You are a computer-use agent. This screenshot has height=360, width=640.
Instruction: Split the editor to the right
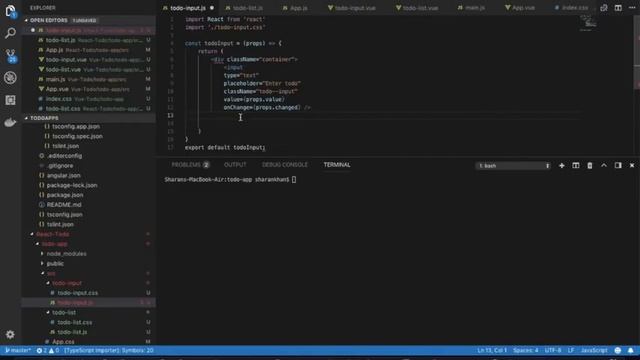pyautogui.click(x=618, y=8)
